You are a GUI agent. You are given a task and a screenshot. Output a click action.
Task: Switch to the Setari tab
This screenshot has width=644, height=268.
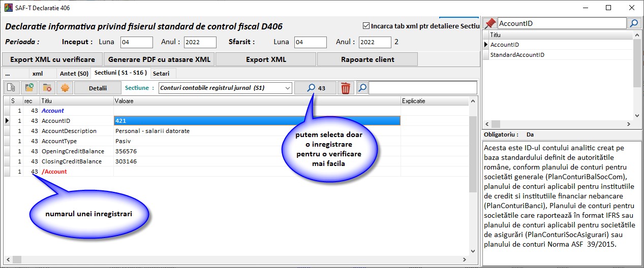click(x=161, y=74)
